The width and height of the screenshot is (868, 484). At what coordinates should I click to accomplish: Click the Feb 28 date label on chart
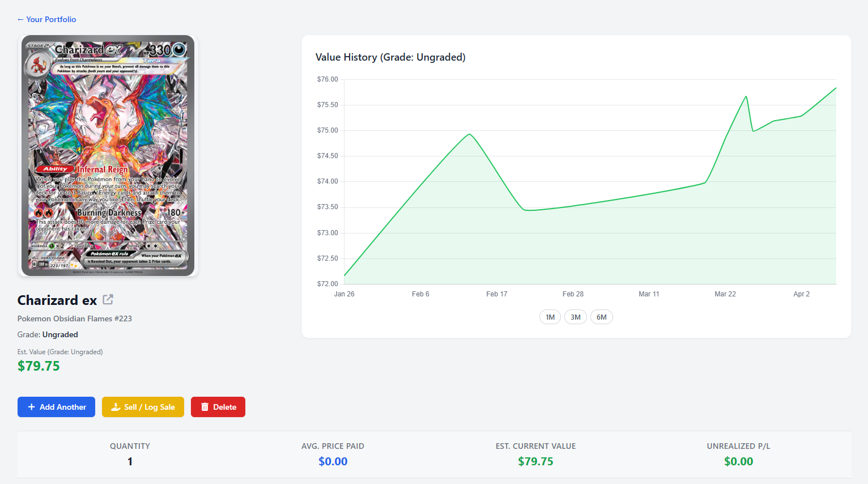(x=573, y=294)
